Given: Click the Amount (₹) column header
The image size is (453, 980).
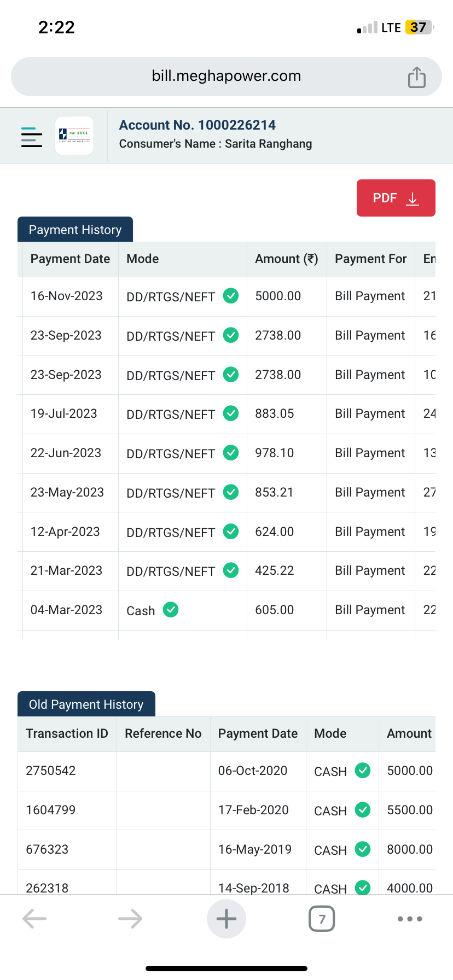Looking at the screenshot, I should point(286,259).
